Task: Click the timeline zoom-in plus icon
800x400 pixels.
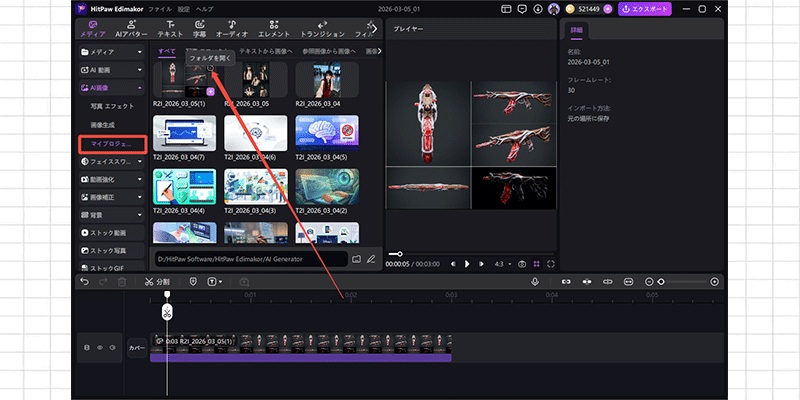Action: pos(714,282)
